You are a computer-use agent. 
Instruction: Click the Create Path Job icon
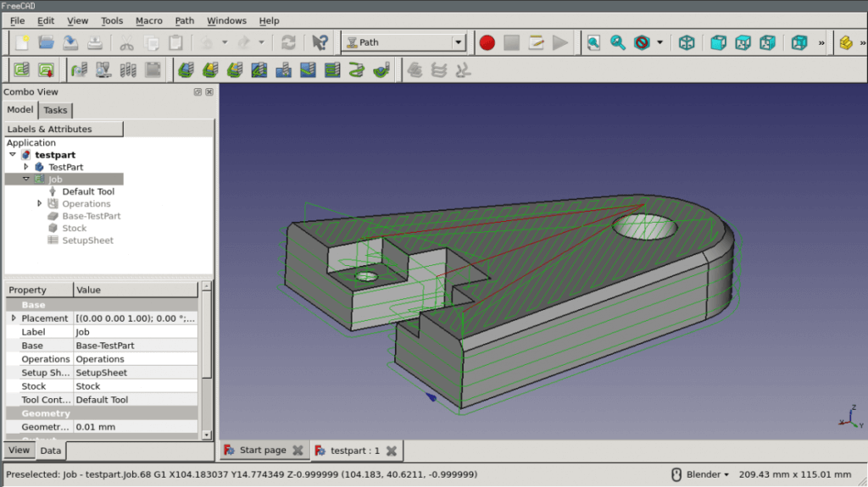20,69
